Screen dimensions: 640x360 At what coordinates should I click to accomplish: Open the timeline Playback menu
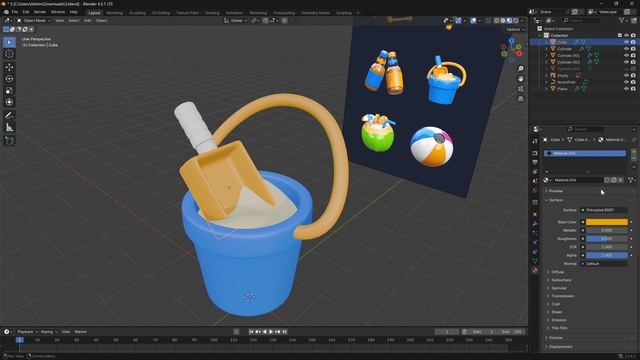point(27,332)
